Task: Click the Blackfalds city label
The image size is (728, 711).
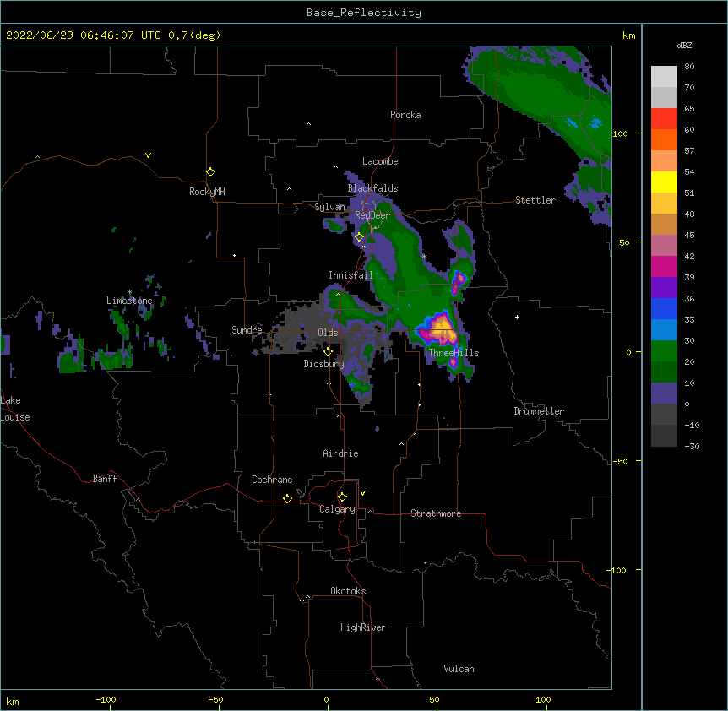Action: [x=372, y=188]
